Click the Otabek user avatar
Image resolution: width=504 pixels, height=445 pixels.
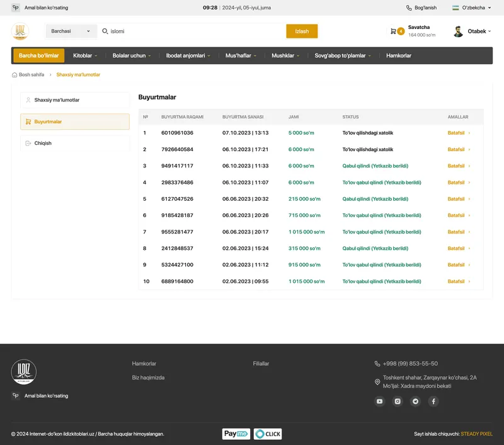pos(458,31)
